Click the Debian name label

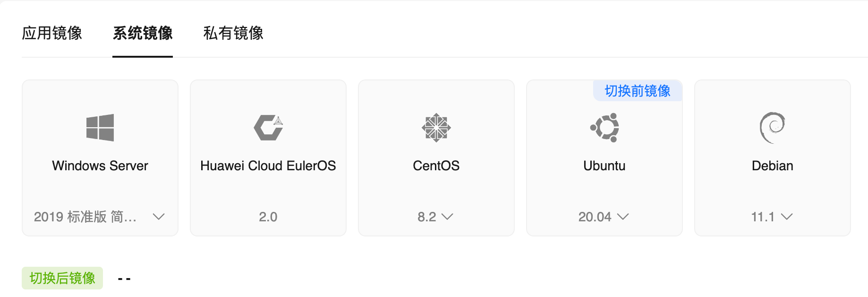click(772, 166)
